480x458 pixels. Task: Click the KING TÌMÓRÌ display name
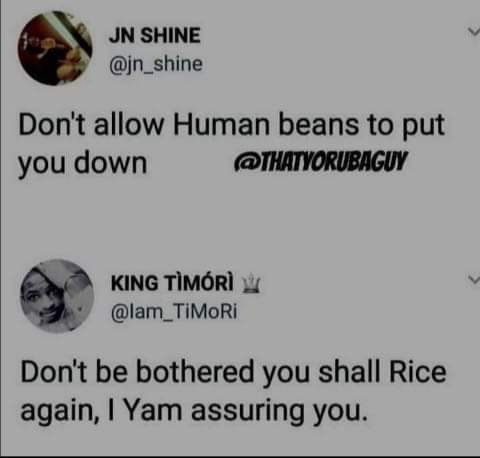[x=172, y=283]
